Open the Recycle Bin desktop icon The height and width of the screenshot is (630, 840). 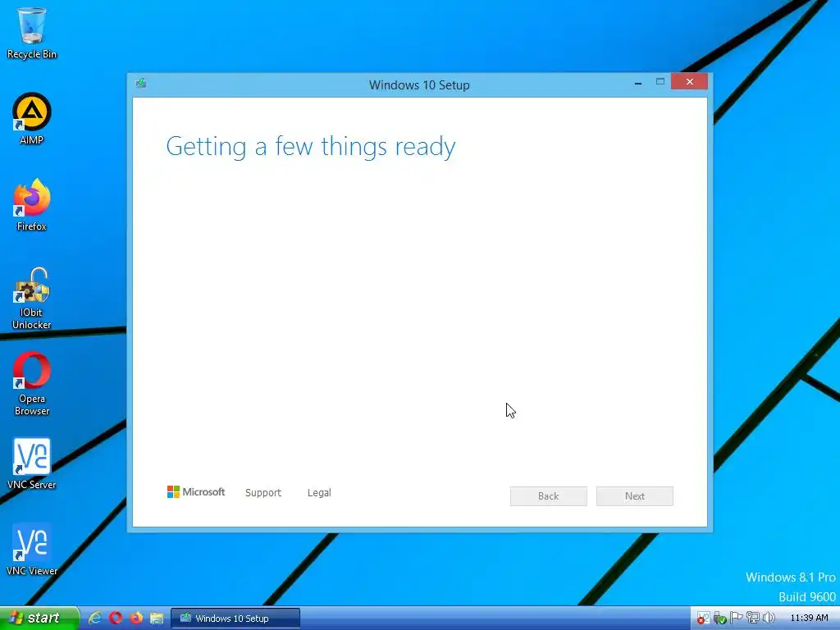[x=32, y=33]
